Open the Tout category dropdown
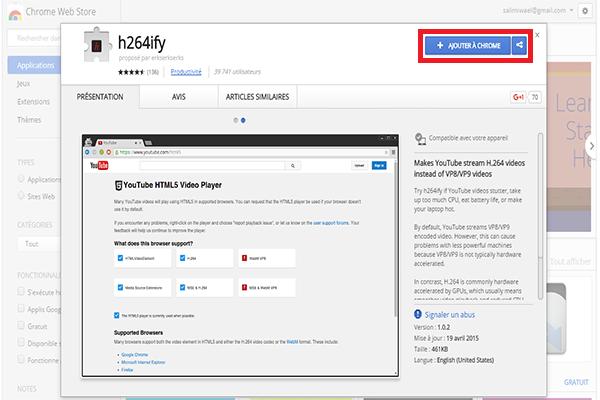This screenshot has height=400, width=600. [38, 244]
